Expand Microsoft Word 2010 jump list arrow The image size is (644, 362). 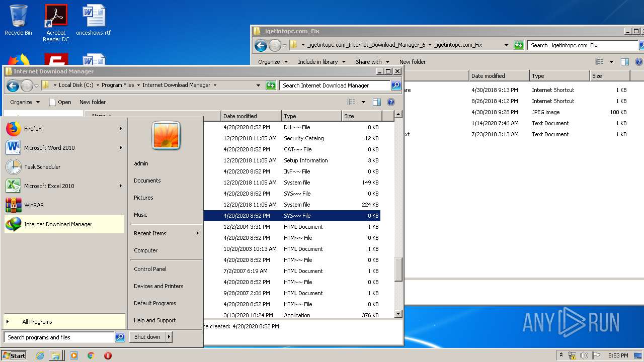121,148
